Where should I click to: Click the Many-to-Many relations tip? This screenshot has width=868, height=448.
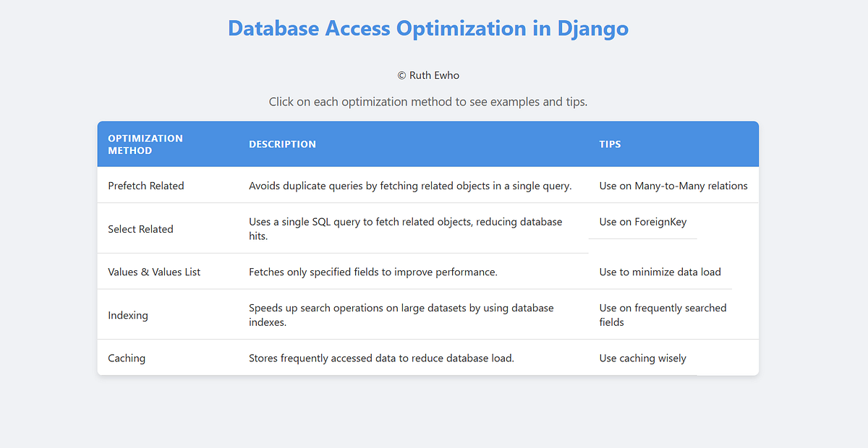pyautogui.click(x=673, y=186)
